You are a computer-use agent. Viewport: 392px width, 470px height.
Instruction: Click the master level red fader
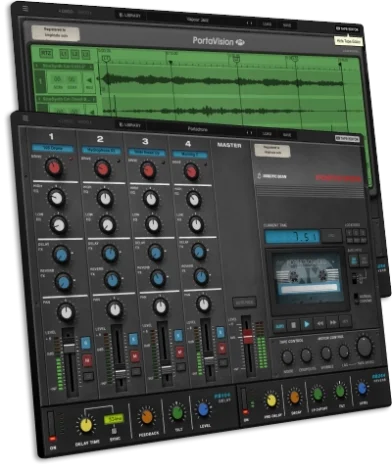pyautogui.click(x=248, y=336)
